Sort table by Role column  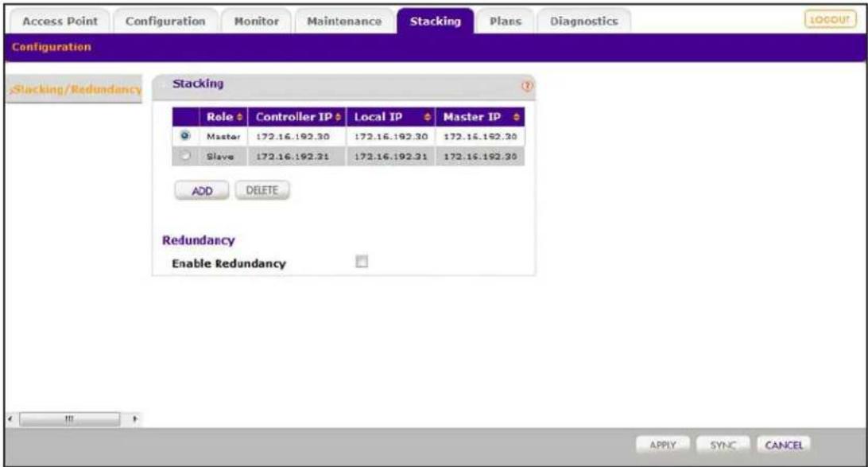coord(223,117)
